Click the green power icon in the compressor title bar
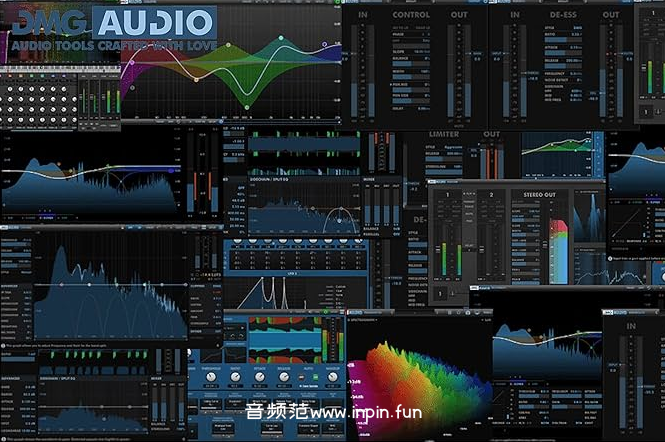The width and height of the screenshot is (665, 442). click(325, 312)
